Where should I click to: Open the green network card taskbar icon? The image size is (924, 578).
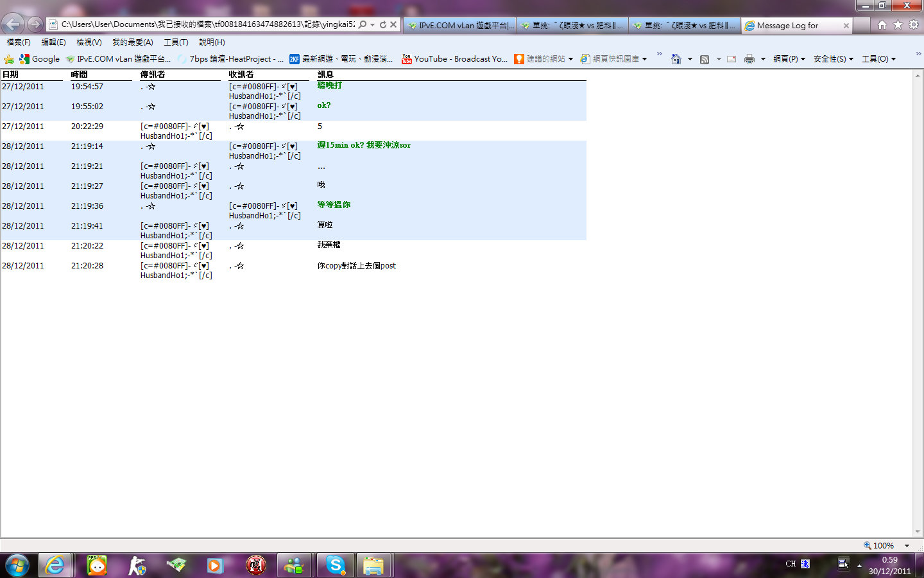(176, 566)
